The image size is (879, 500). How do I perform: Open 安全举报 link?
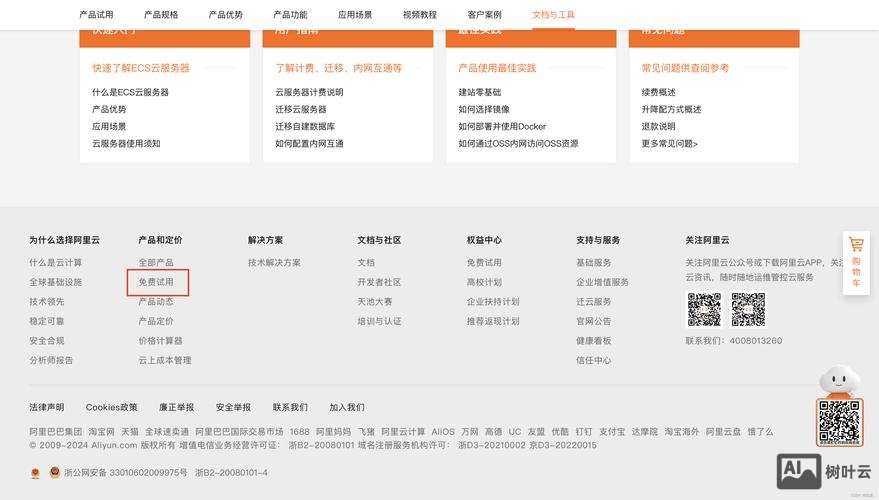click(x=233, y=408)
